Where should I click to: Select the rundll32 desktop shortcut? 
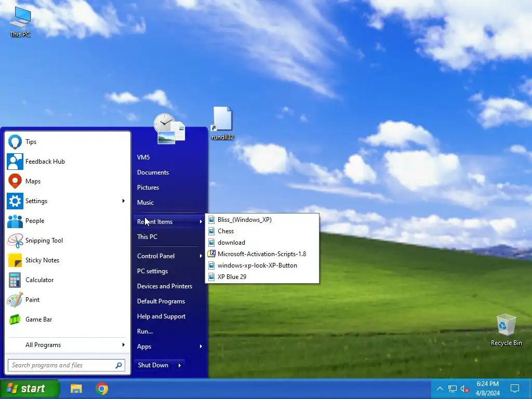222,123
